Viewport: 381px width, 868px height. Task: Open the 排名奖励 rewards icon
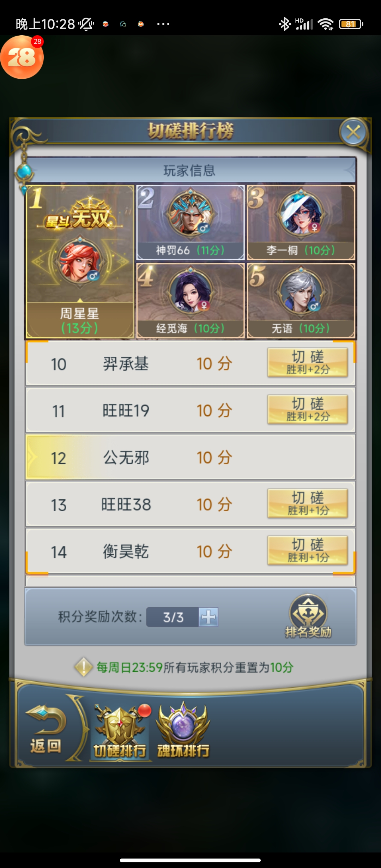point(308,616)
